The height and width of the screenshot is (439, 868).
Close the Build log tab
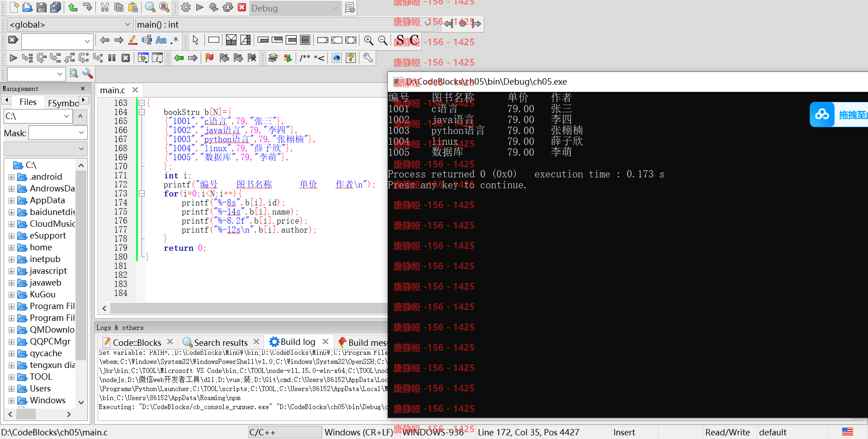[325, 342]
